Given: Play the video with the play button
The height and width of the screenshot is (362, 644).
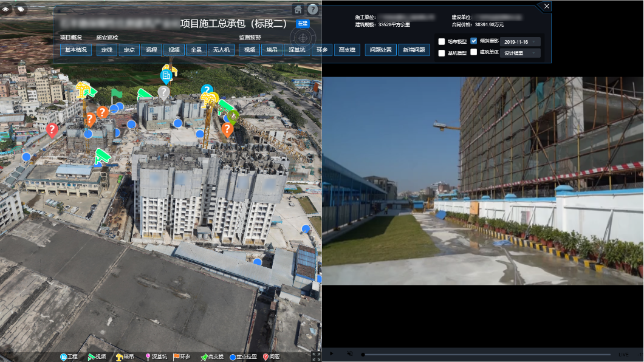Looking at the screenshot, I should tap(332, 353).
